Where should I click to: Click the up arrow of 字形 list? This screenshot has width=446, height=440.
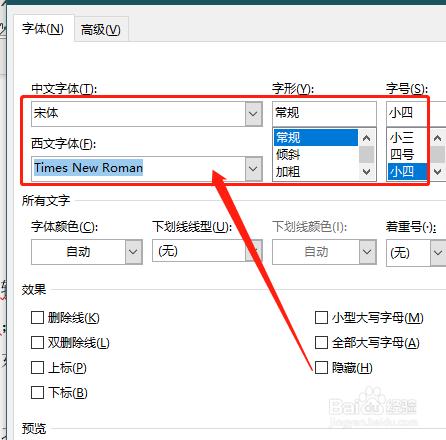click(x=367, y=138)
